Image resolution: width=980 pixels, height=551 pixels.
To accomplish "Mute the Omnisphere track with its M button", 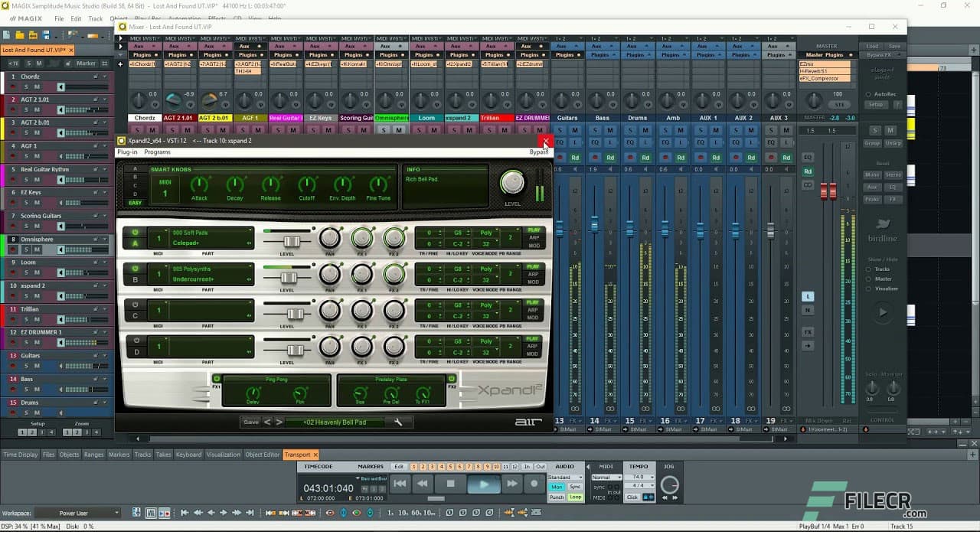I will 37,249.
